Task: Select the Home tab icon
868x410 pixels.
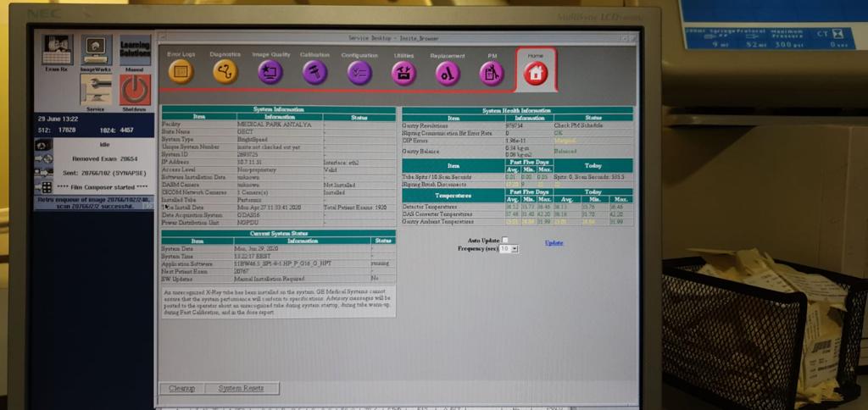Action: (x=536, y=73)
